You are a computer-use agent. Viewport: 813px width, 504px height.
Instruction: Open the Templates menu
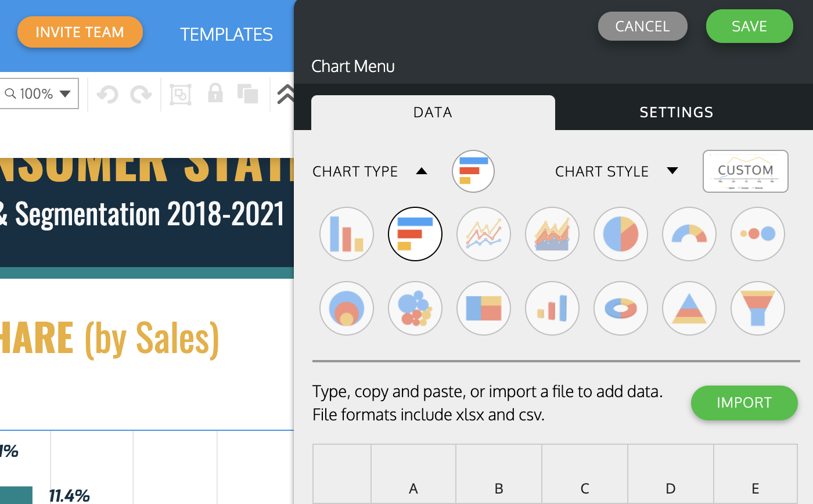click(x=226, y=34)
